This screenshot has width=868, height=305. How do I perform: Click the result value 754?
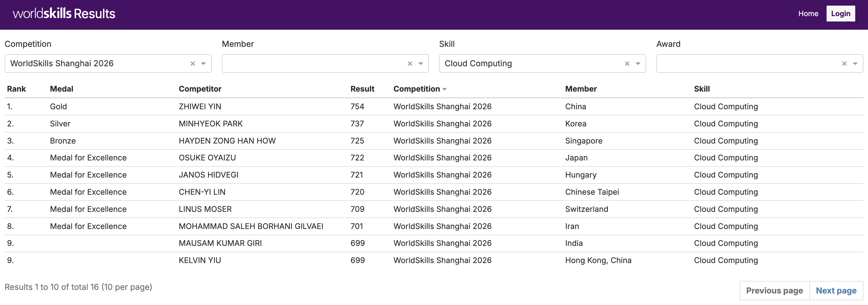(x=357, y=107)
